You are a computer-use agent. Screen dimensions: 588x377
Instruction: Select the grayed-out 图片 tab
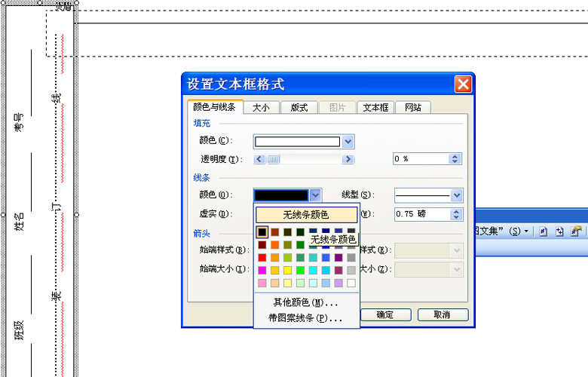click(x=337, y=108)
